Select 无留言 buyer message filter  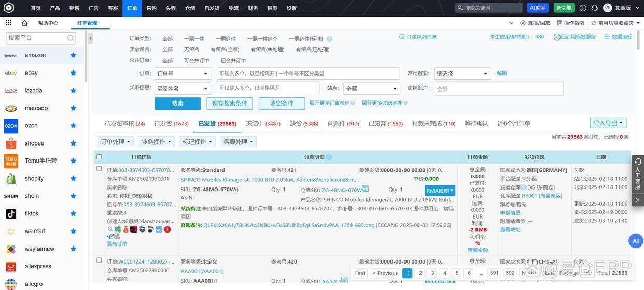tap(191, 50)
